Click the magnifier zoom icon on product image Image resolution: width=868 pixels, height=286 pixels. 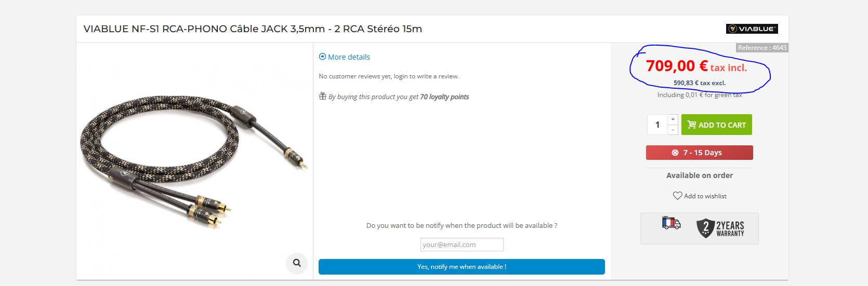(297, 263)
